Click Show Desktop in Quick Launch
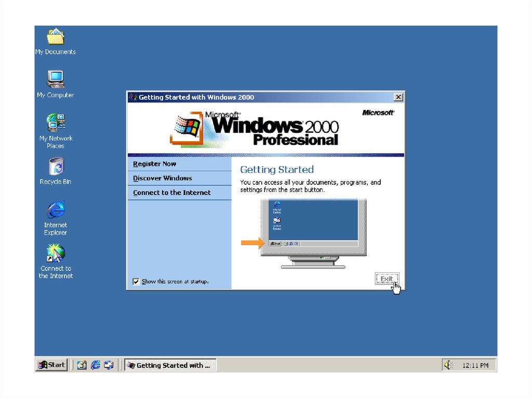The height and width of the screenshot is (398, 532). click(82, 365)
